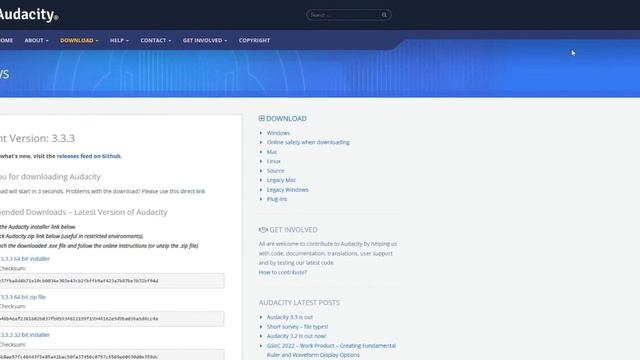Open the Audacity 3.3 is out post
Viewport: 640px width, 360px height.
[x=290, y=317]
